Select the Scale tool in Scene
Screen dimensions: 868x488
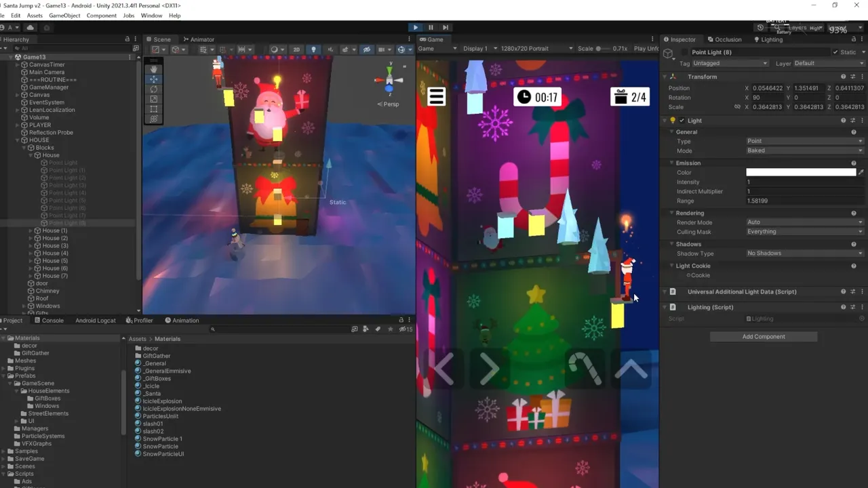[x=154, y=99]
